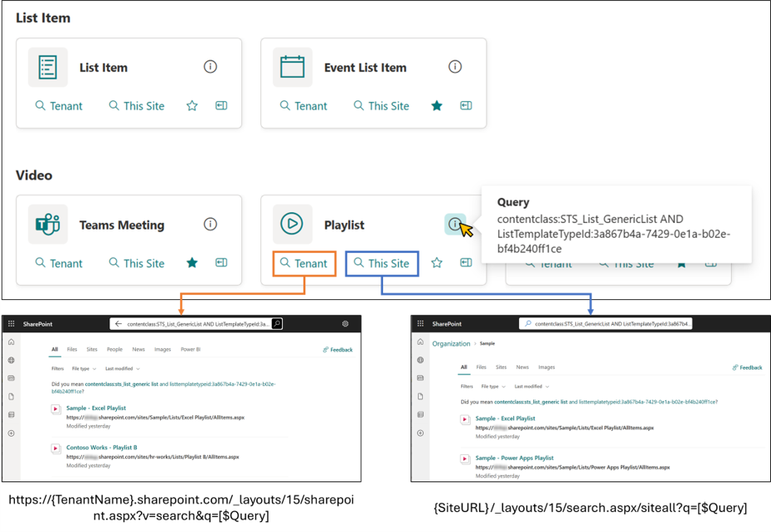The height and width of the screenshot is (532, 771).
Task: Click the Event List Item calendar icon
Action: point(293,67)
